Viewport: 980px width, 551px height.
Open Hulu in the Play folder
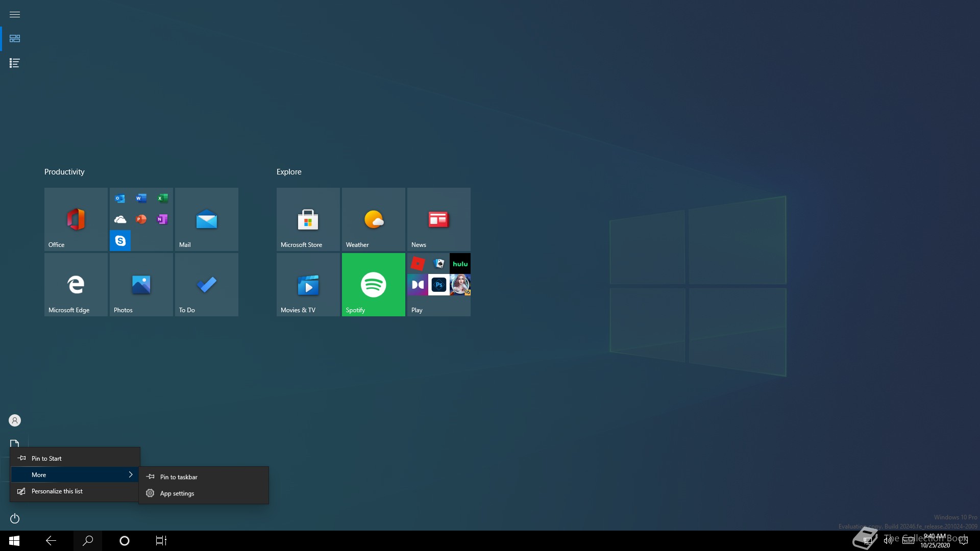[460, 264]
